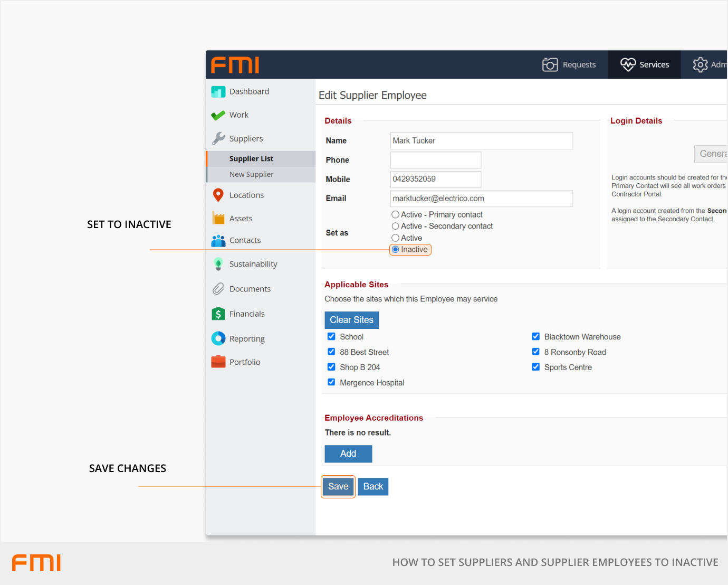Click the Reporting donut chart icon
This screenshot has width=728, height=585.
click(218, 338)
